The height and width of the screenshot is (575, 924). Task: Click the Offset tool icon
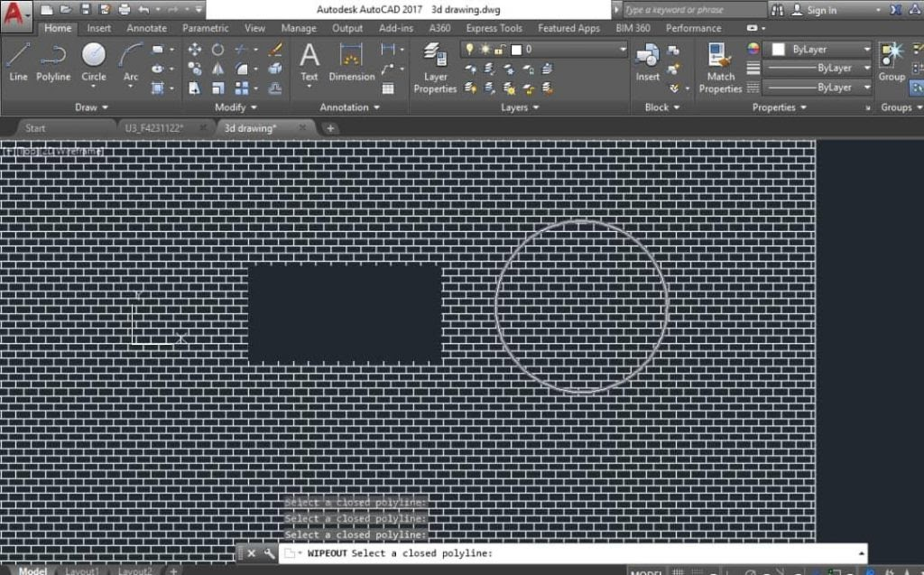coord(274,88)
